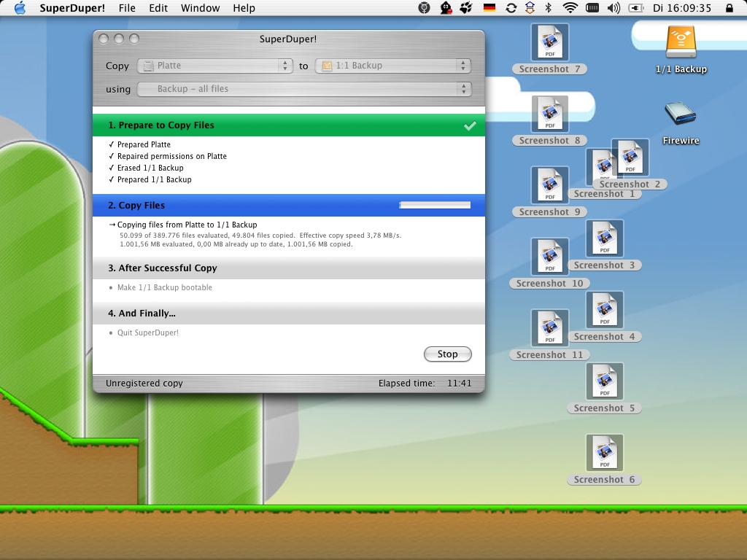747x560 pixels.
Task: Click 'Copying files from Platte to 1/1 Backup'
Action: tap(187, 225)
